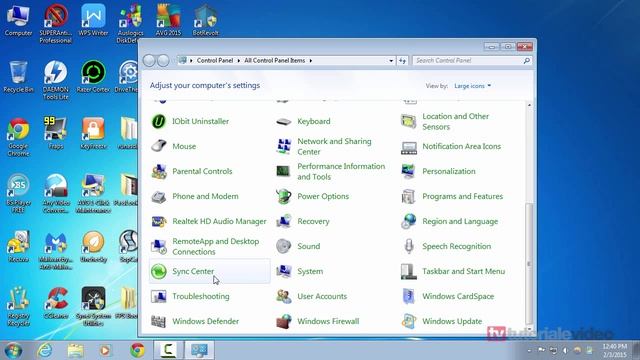The height and width of the screenshot is (360, 640).
Task: Open the Keyboard settings icon
Action: click(x=284, y=121)
